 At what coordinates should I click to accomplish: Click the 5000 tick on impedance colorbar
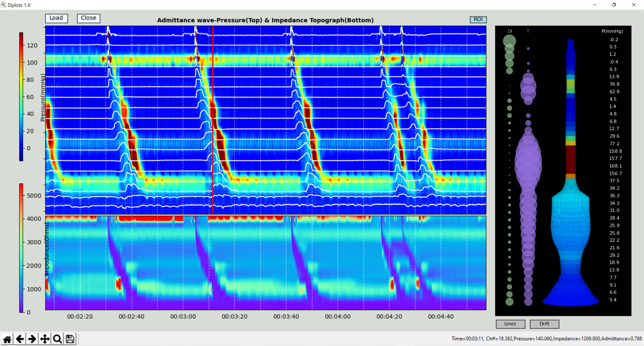coord(34,196)
